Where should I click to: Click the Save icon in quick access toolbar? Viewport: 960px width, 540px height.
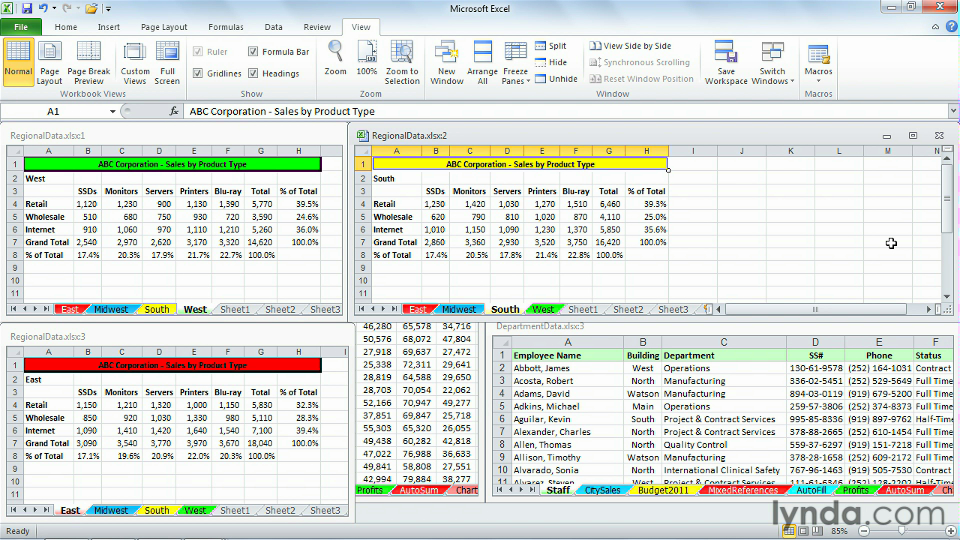[26, 9]
